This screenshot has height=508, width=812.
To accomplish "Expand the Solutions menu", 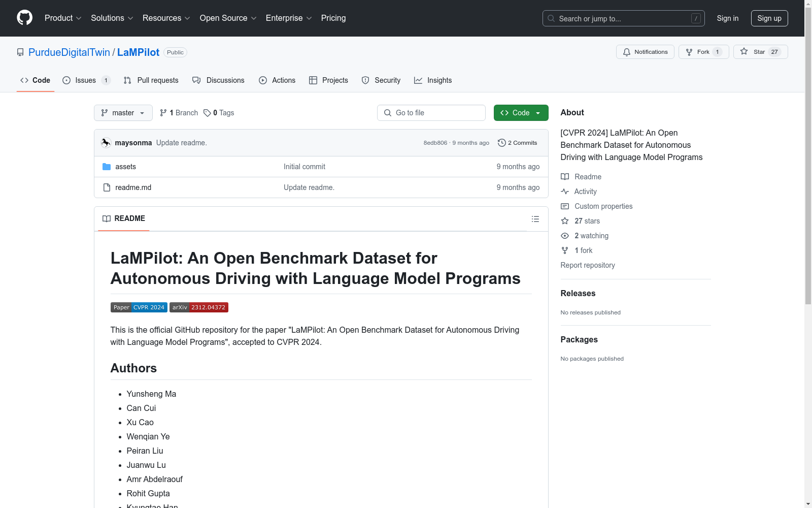I will pyautogui.click(x=112, y=18).
